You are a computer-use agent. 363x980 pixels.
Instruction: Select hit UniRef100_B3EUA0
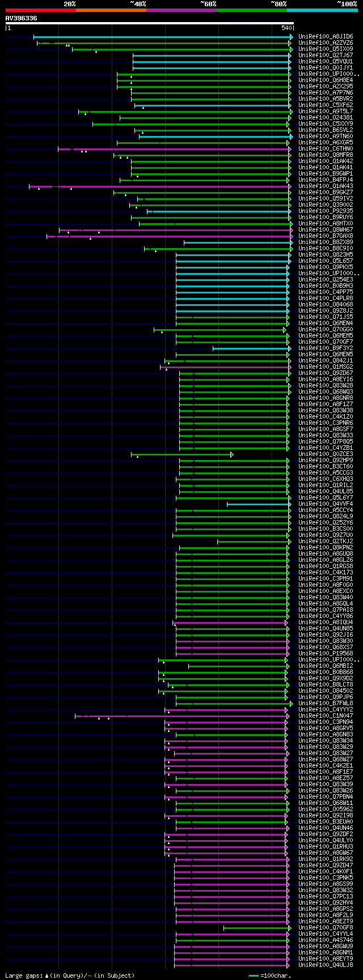[326, 822]
